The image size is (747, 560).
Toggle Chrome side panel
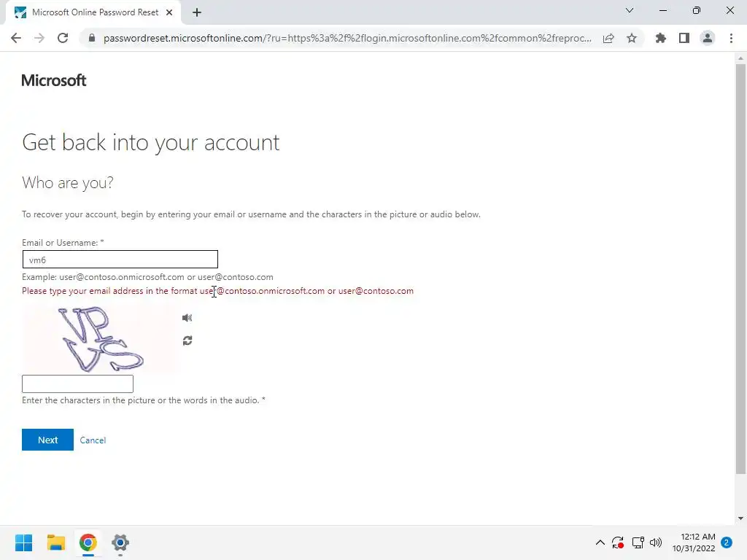pyautogui.click(x=684, y=38)
